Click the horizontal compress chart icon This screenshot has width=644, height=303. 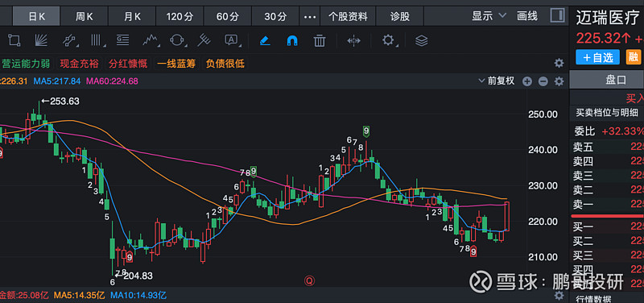[x=353, y=40]
